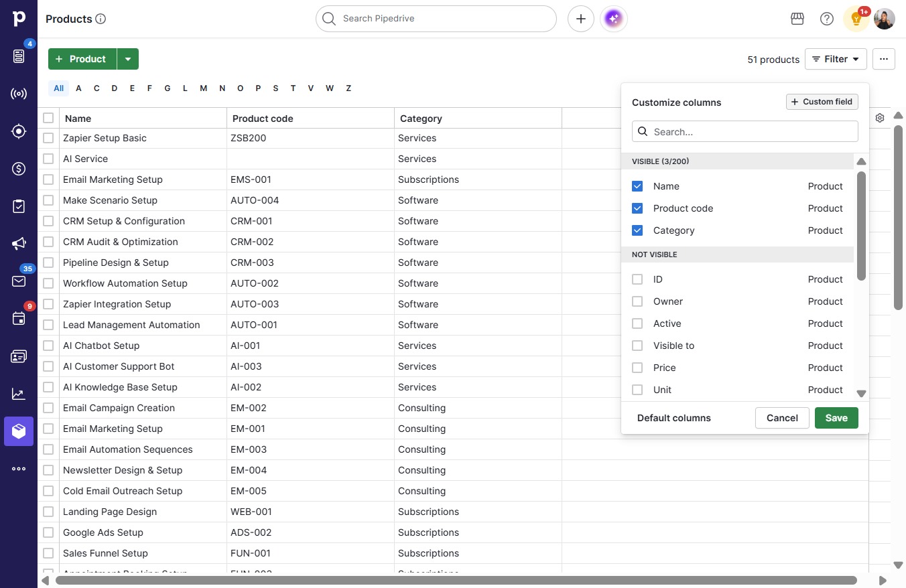Open CRM Audit & Optimization product
The width and height of the screenshot is (906, 588).
point(121,242)
